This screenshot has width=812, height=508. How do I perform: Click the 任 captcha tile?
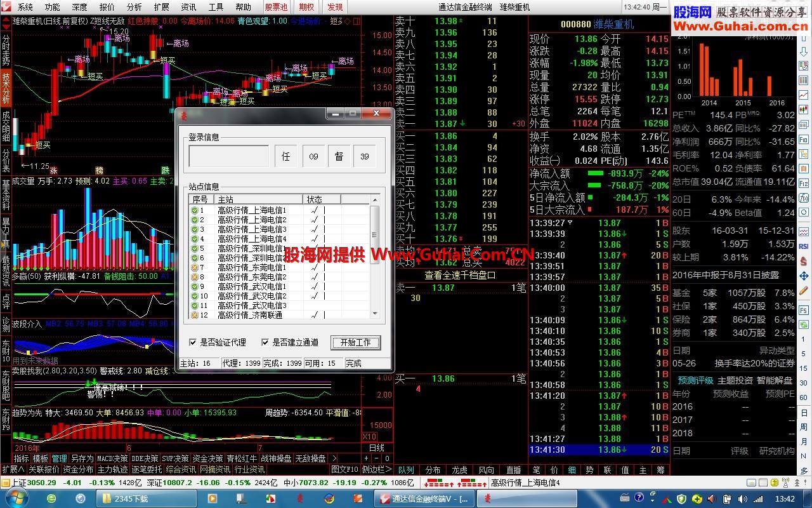[285, 156]
